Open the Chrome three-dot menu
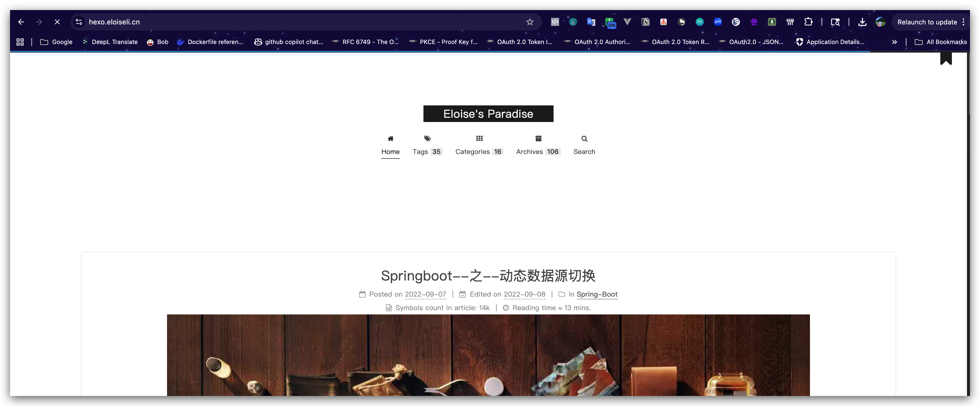The height and width of the screenshot is (406, 980). tap(964, 22)
